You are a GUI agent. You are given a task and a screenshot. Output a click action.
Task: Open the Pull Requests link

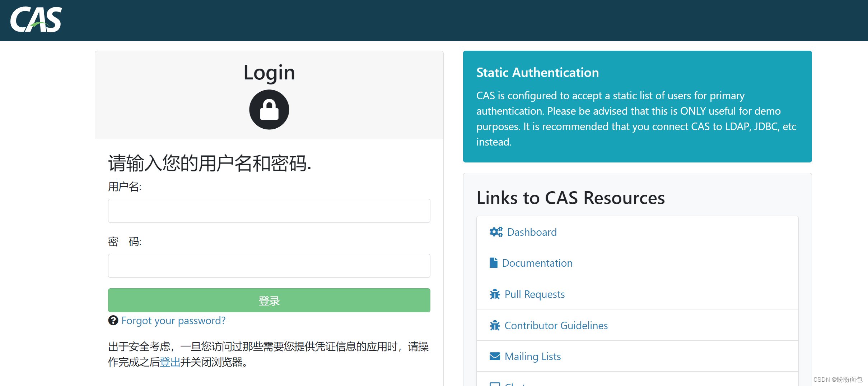point(535,294)
